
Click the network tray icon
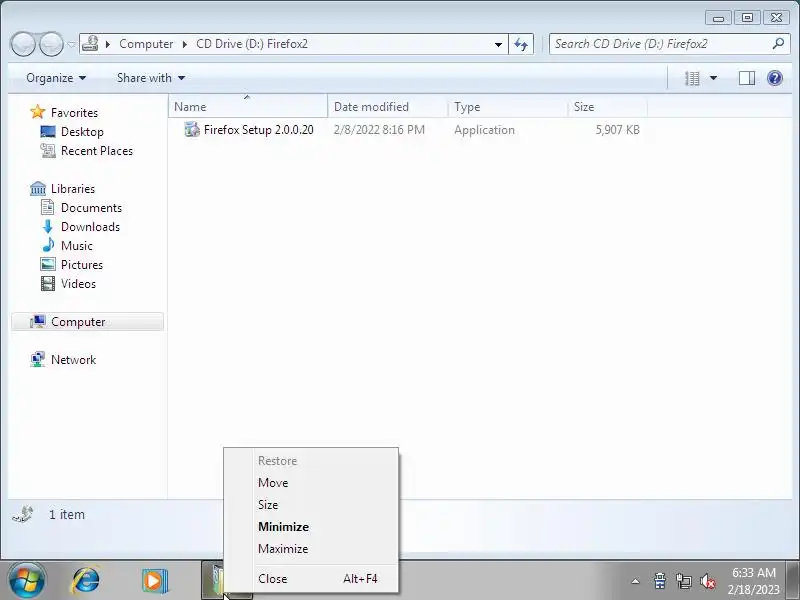coord(684,581)
